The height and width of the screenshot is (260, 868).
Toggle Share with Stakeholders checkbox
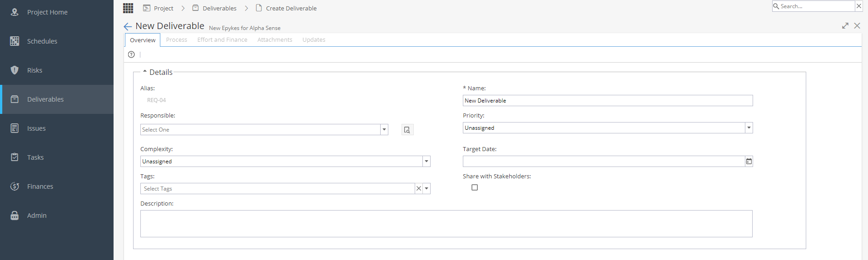click(x=475, y=187)
